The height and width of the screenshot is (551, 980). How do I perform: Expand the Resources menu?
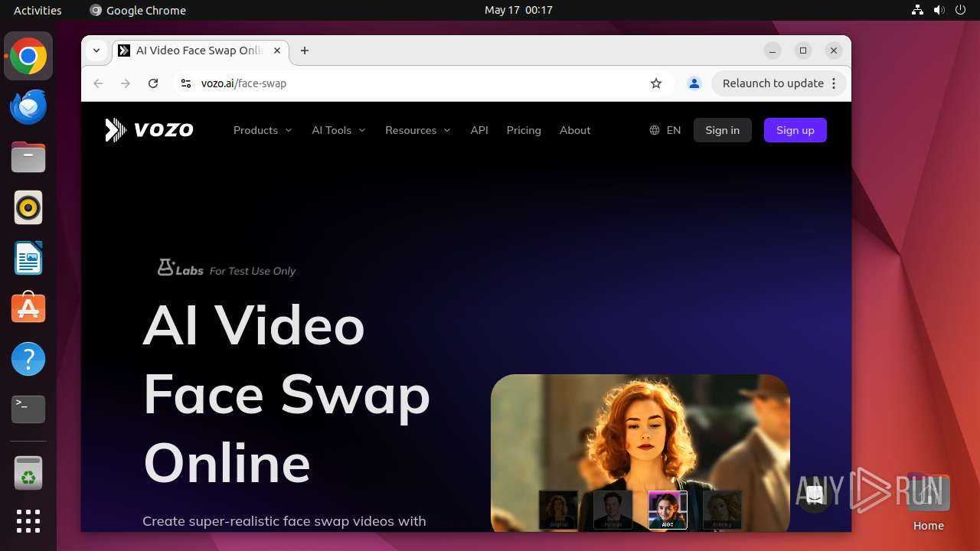(418, 130)
